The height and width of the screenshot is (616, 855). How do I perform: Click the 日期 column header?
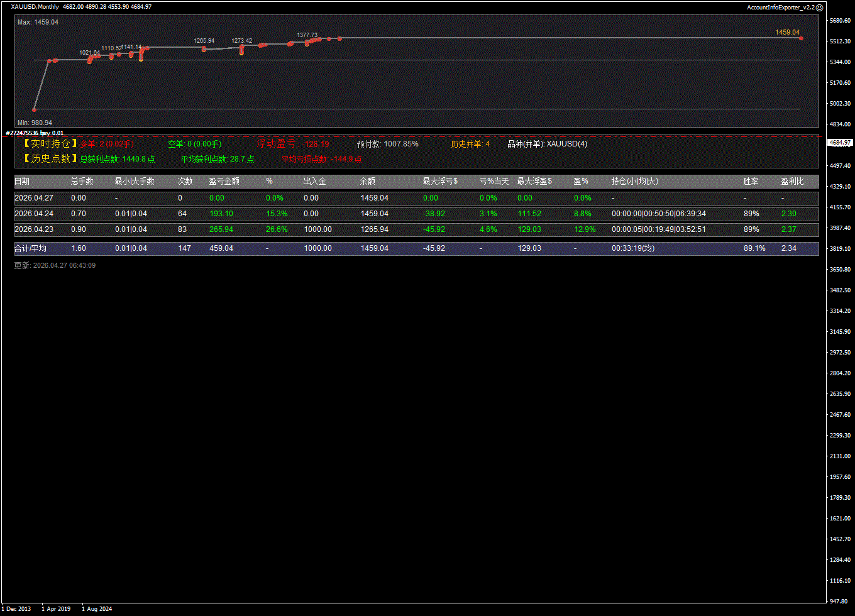[x=22, y=182]
